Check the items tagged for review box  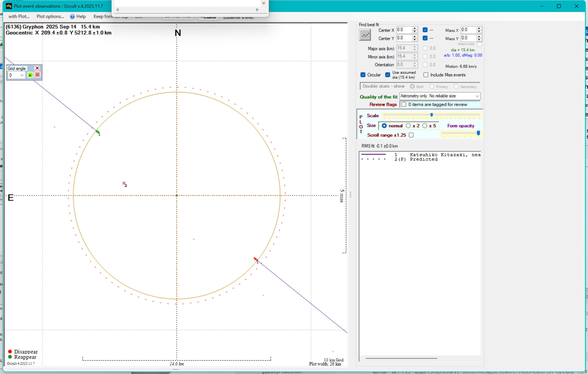click(x=404, y=104)
